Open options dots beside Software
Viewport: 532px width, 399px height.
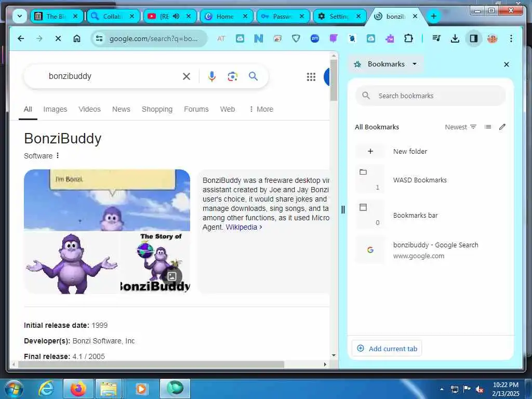tap(58, 155)
